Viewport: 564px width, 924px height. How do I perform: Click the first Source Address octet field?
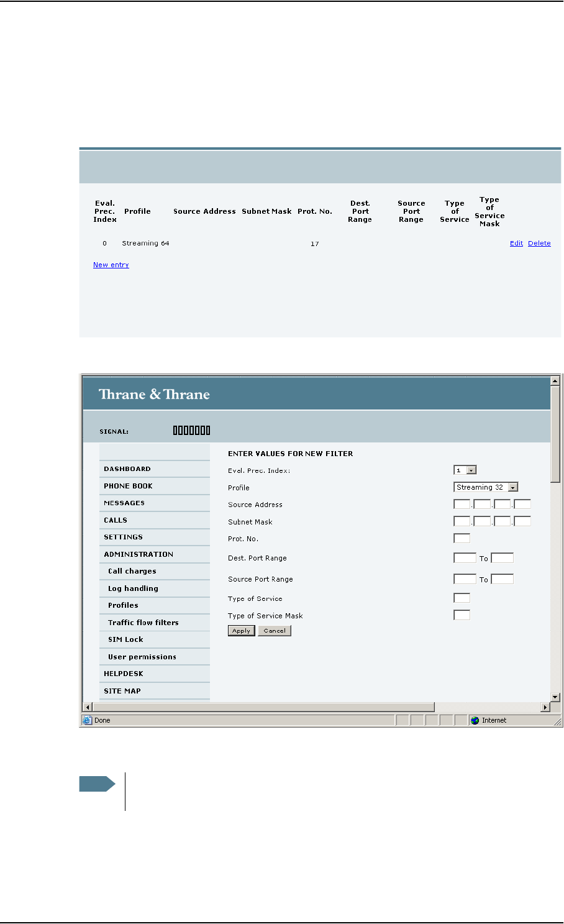coord(462,504)
